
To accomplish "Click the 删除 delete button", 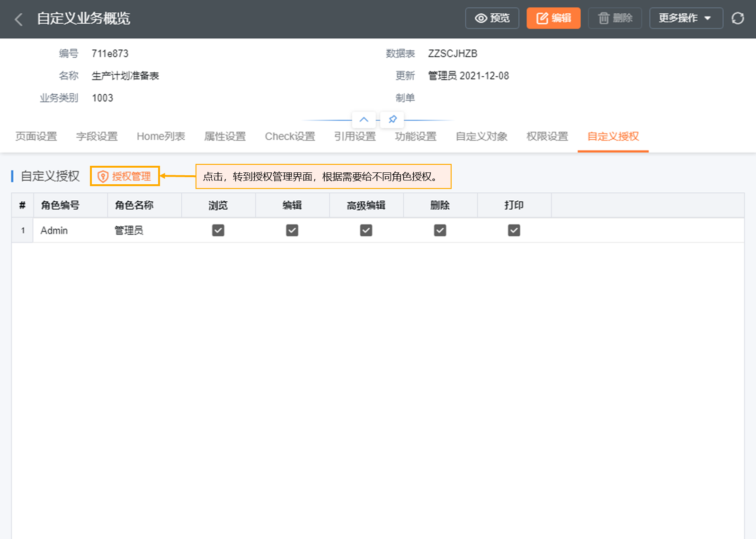I will 615,18.
